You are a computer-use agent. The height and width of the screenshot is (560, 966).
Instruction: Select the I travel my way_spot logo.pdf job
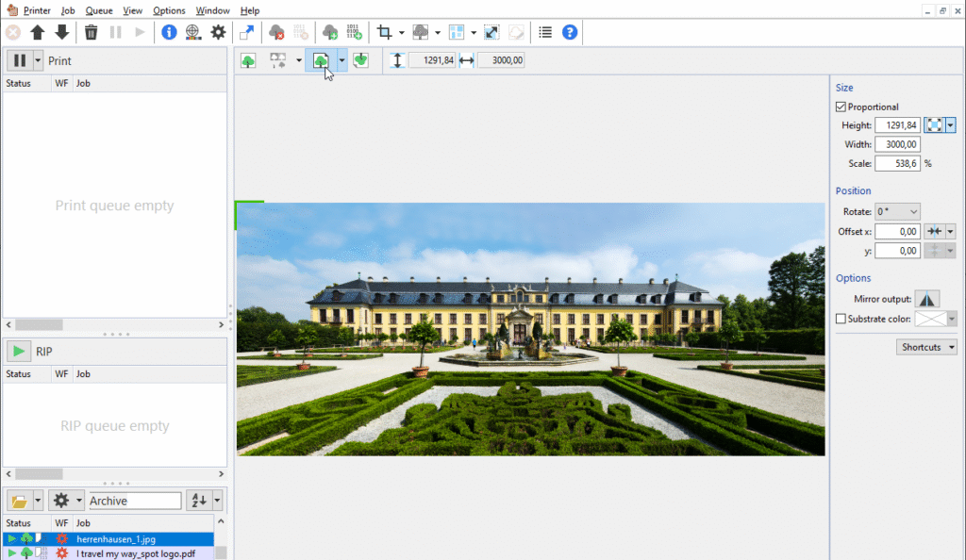[136, 552]
